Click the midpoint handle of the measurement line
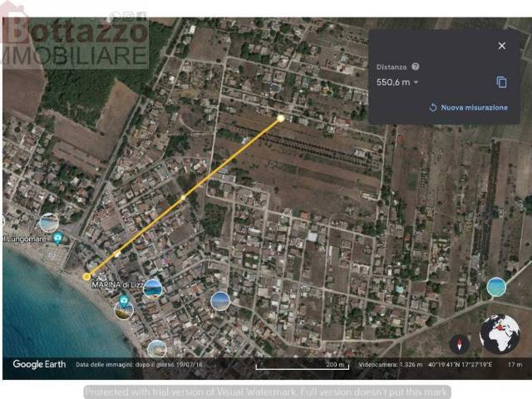The image size is (532, 399). pyautogui.click(x=183, y=198)
